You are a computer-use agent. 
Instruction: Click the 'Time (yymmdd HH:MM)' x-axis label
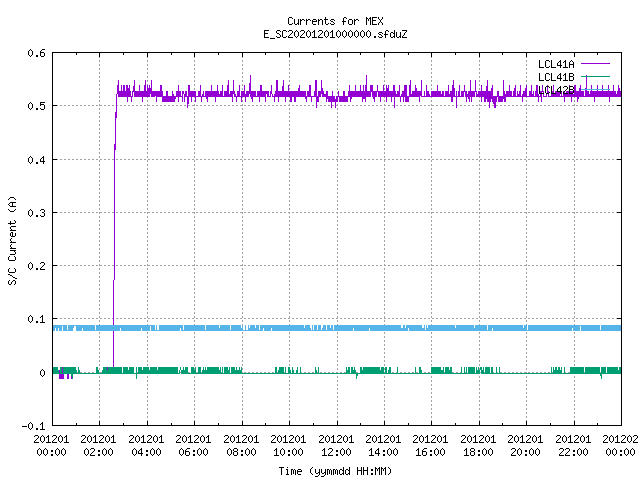point(335,471)
